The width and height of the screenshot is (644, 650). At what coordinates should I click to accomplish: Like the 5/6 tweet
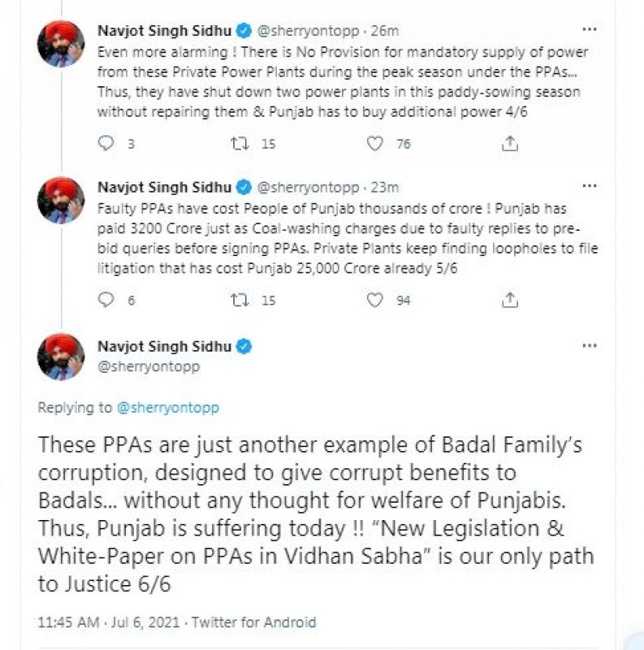pos(374,300)
